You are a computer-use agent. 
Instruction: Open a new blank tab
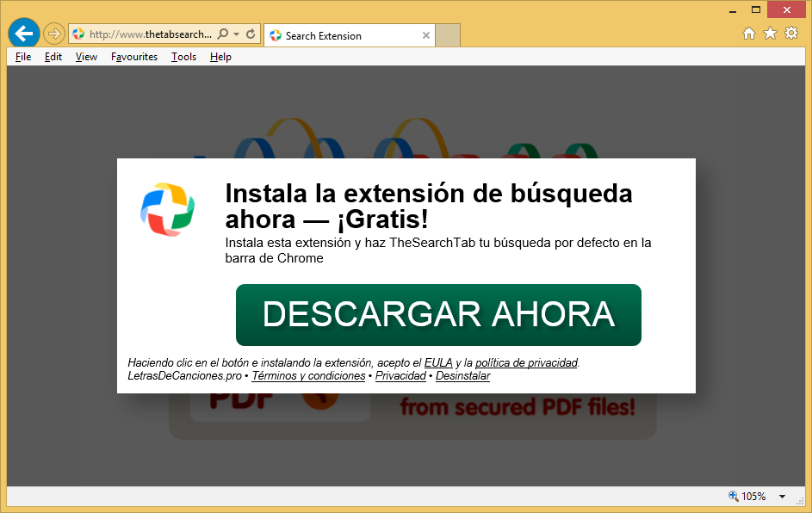pos(448,35)
